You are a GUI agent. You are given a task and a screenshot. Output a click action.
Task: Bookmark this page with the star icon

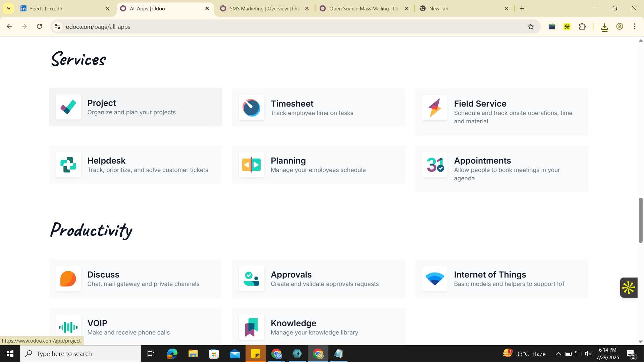pos(531,27)
